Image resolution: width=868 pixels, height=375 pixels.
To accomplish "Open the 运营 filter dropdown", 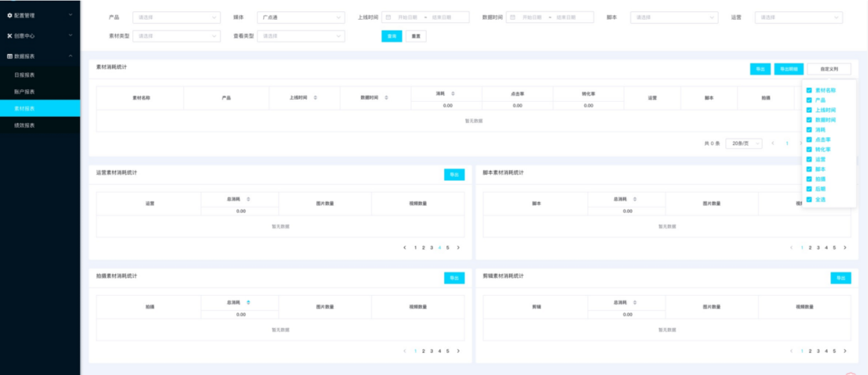I will coord(799,18).
